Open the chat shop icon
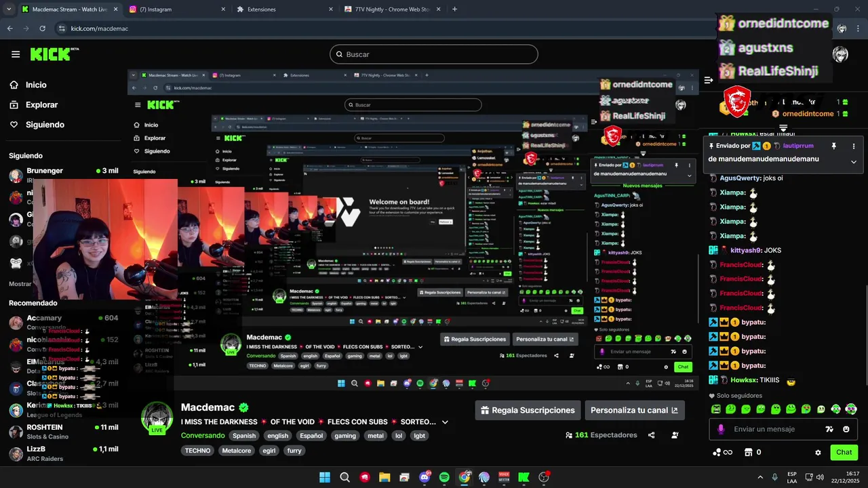Viewport: 868px width, 488px height. point(749,452)
